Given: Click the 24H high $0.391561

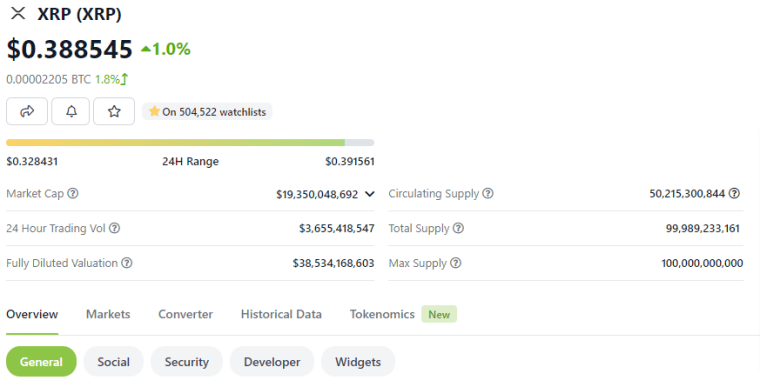Looking at the screenshot, I should (350, 161).
